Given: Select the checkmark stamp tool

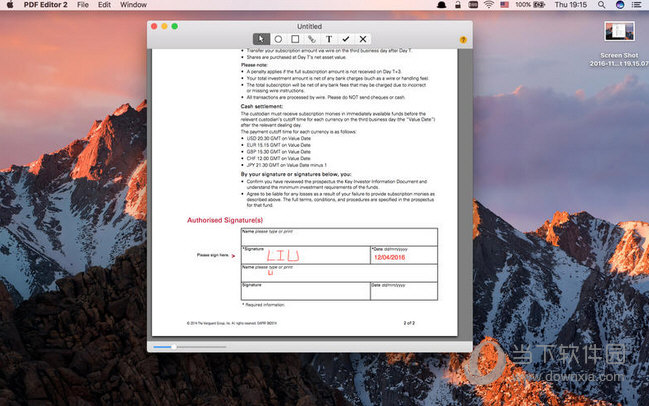Looking at the screenshot, I should (346, 39).
